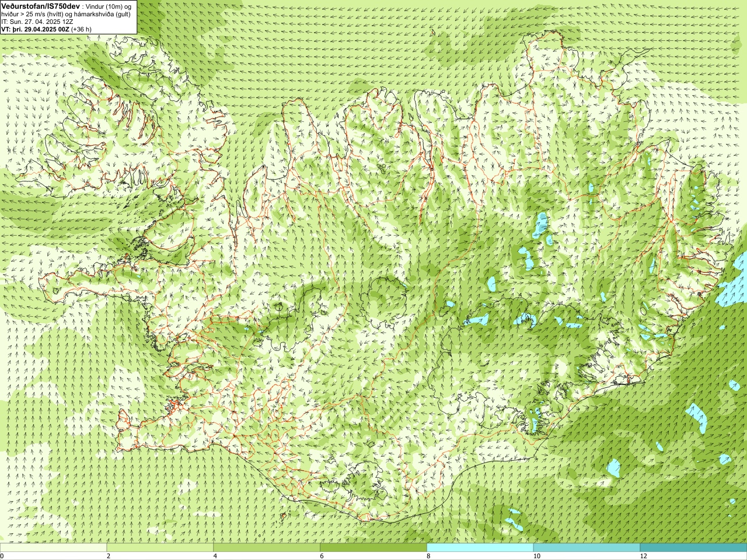Click the '(+36 h)' forecast offset text
Image resolution: width=747 pixels, height=560 pixels.
[82, 29]
